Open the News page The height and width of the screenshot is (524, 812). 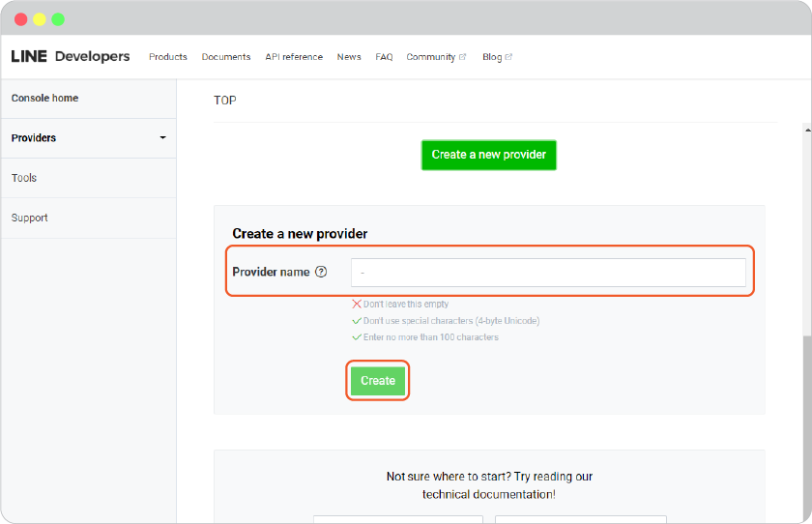349,57
